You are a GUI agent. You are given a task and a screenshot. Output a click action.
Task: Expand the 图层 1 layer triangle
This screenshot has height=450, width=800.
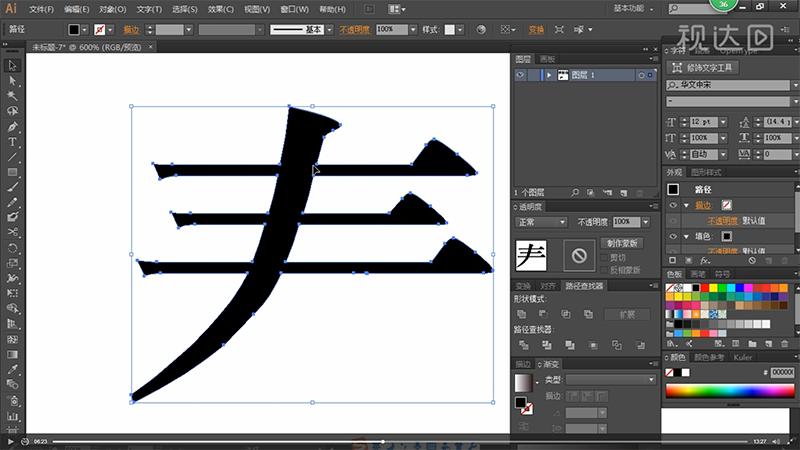549,75
